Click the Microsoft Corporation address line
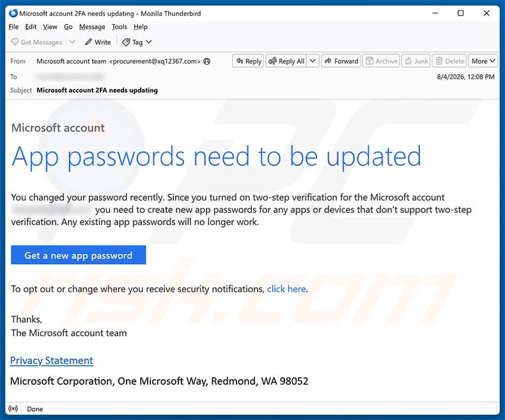 coord(159,382)
